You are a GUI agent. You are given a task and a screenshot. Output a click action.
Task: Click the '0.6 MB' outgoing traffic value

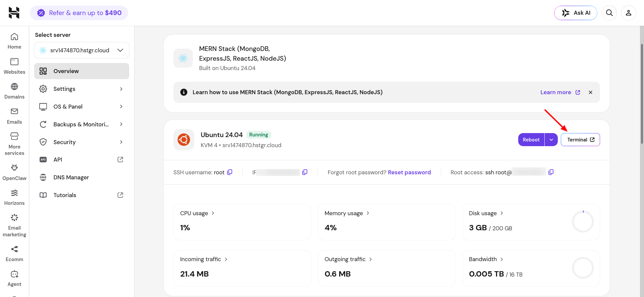(338, 274)
